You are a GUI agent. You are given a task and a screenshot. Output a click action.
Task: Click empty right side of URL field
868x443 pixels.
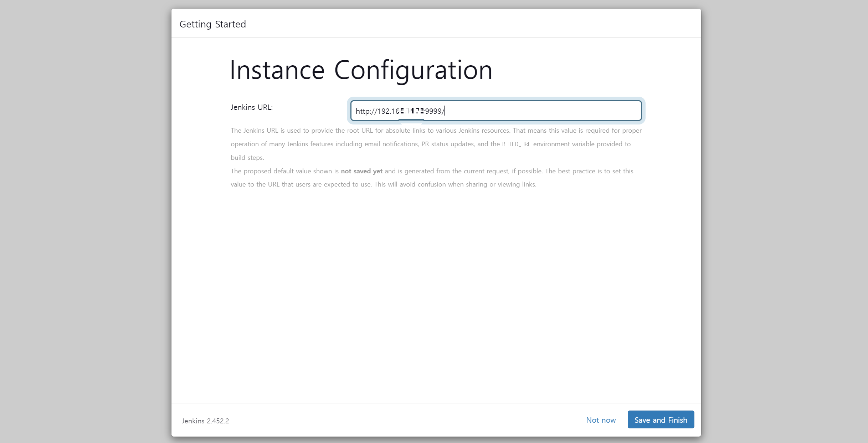(570, 111)
